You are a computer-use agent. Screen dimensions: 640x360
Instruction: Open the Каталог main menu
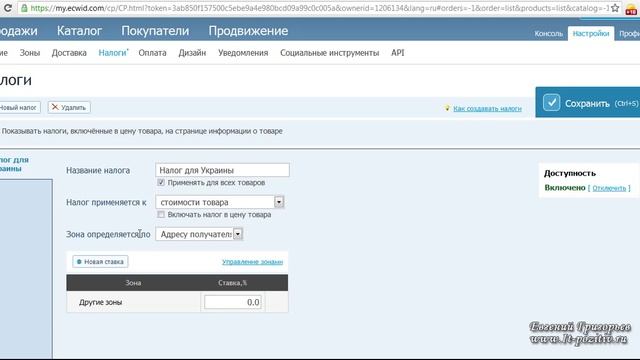[x=79, y=31]
